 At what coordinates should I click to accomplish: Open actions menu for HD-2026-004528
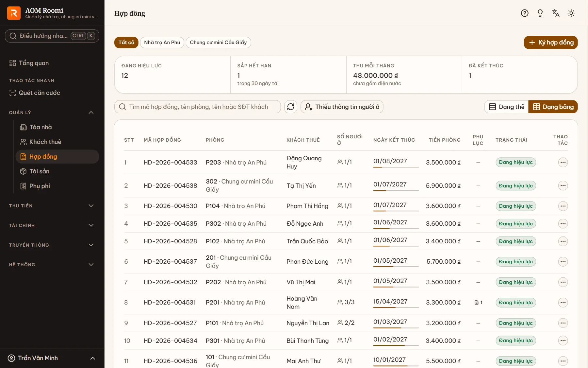tap(563, 241)
